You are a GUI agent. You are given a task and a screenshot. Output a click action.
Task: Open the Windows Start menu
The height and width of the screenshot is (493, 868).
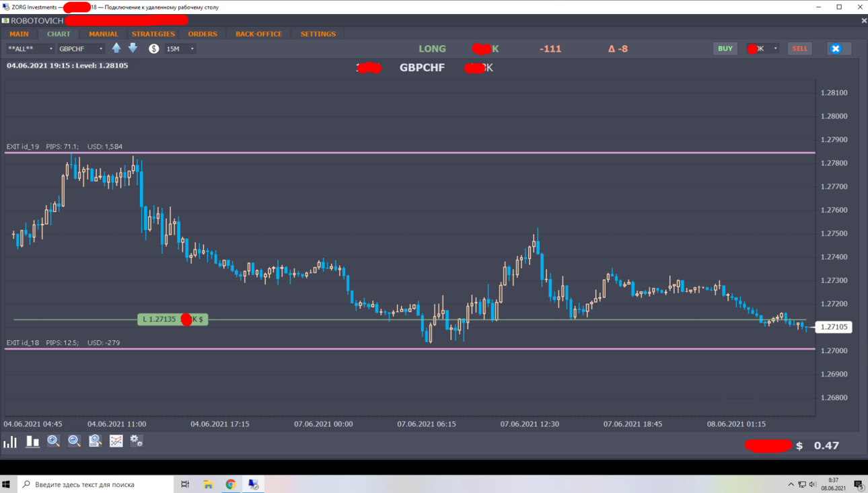[7, 484]
